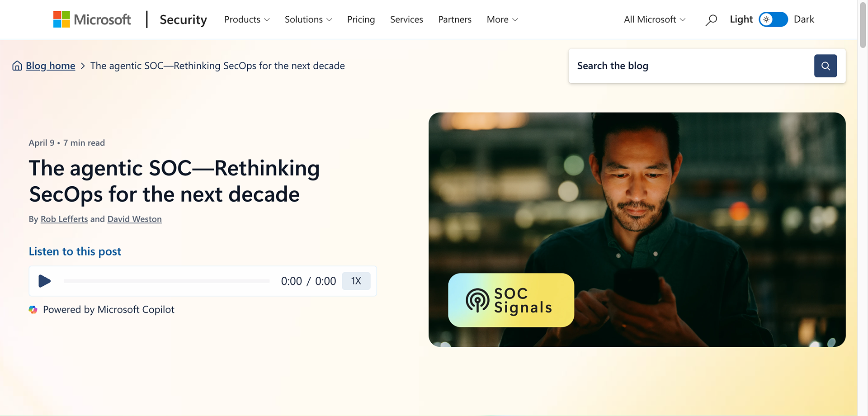Viewport: 868px width, 416px height.
Task: Click the Blog home house icon
Action: click(x=17, y=66)
